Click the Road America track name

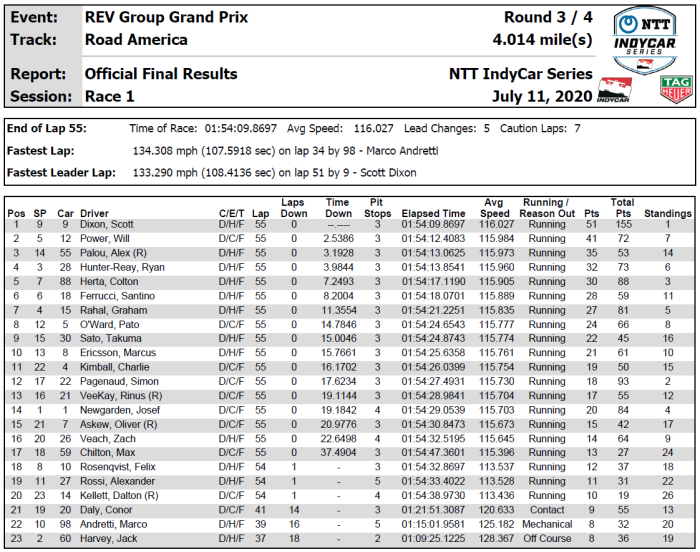(x=136, y=40)
